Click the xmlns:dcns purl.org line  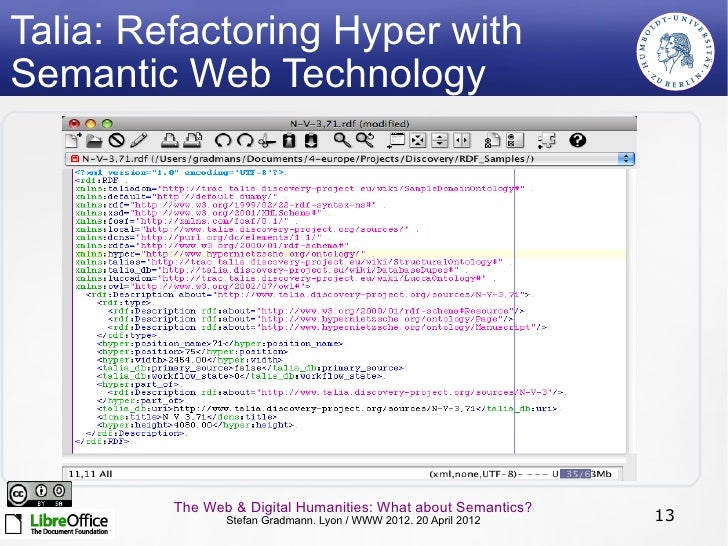pos(198,237)
